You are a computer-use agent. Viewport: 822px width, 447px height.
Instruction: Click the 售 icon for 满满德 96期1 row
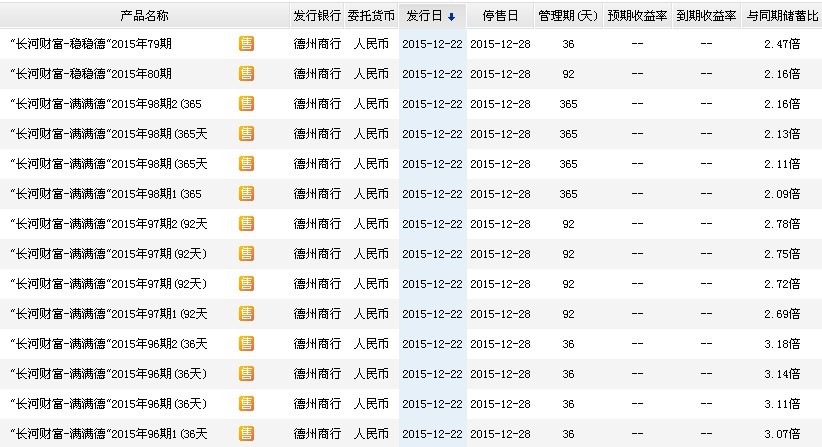click(x=246, y=433)
